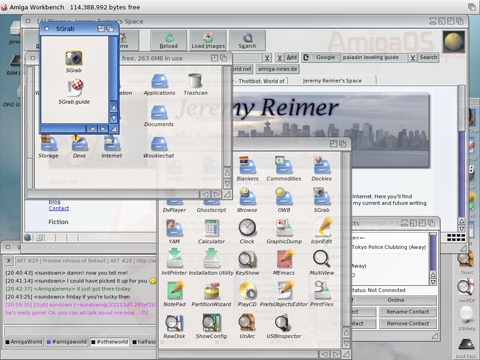Select the #otherworld channel tab

click(x=110, y=342)
